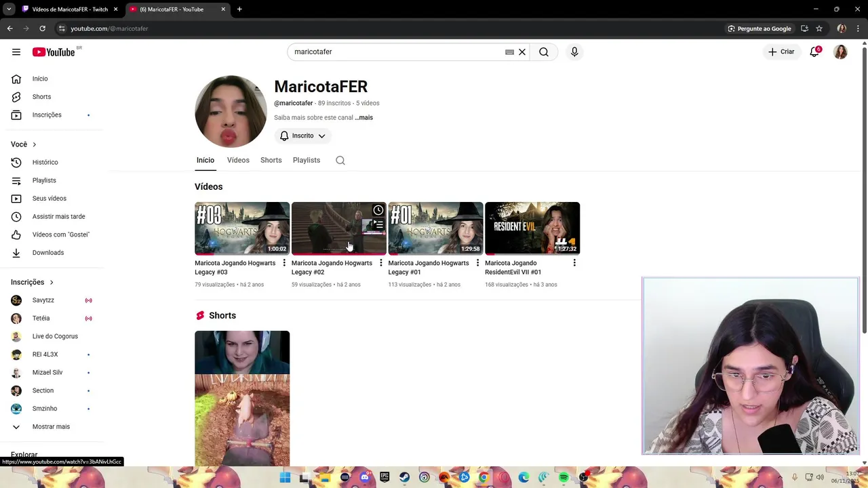The width and height of the screenshot is (868, 488).
Task: Click the magnifier search button
Action: click(x=544, y=52)
